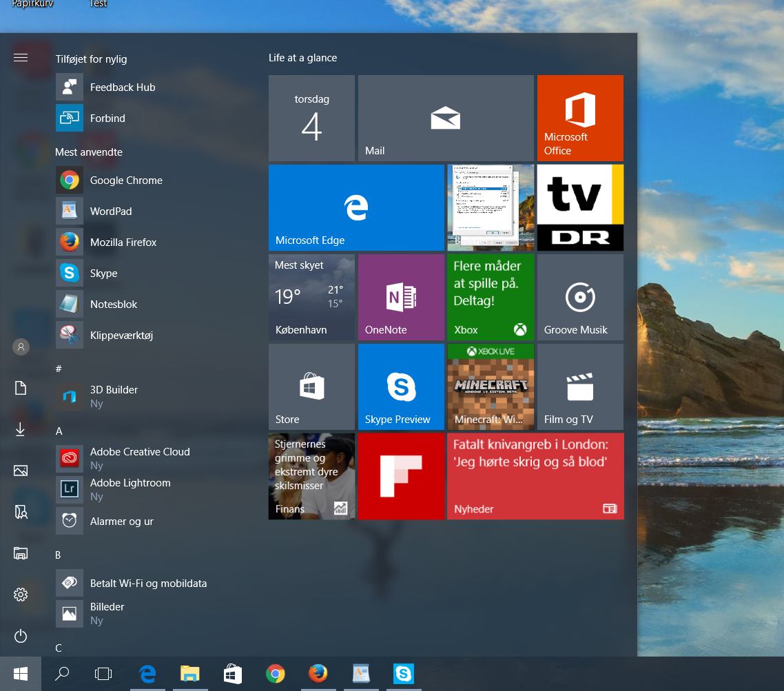Open the Store tile
Image resolution: width=784 pixels, height=691 pixels.
coord(311,386)
